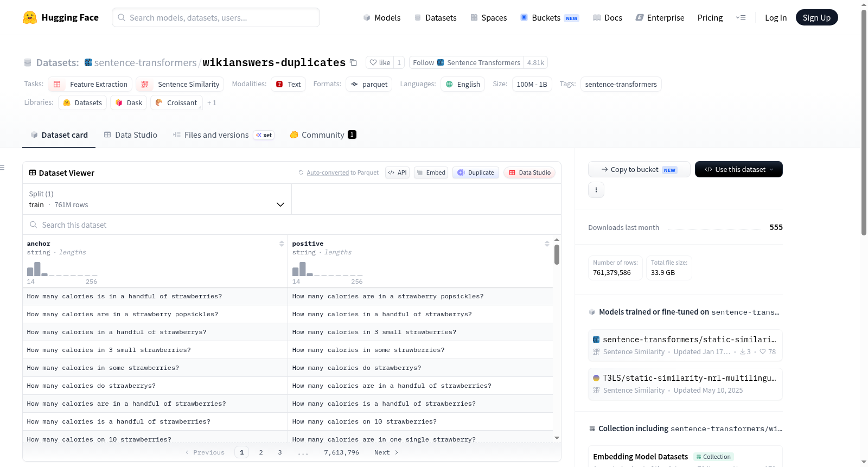Image resolution: width=868 pixels, height=467 pixels.
Task: Expand the navbar more-options menu
Action: coord(741,18)
